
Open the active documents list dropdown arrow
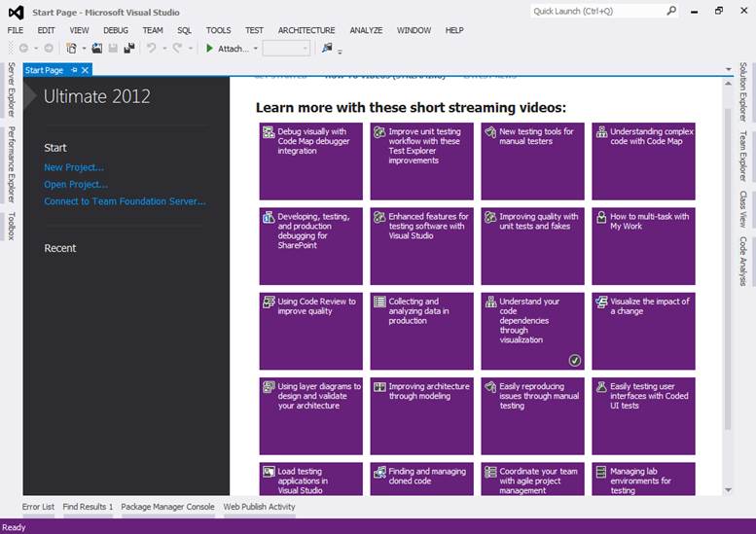point(729,70)
